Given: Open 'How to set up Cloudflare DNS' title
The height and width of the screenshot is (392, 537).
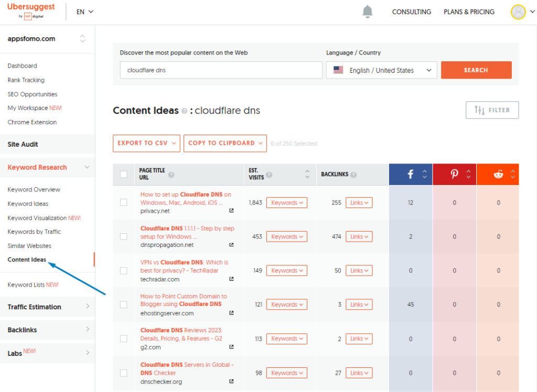Looking at the screenshot, I should tap(186, 199).
